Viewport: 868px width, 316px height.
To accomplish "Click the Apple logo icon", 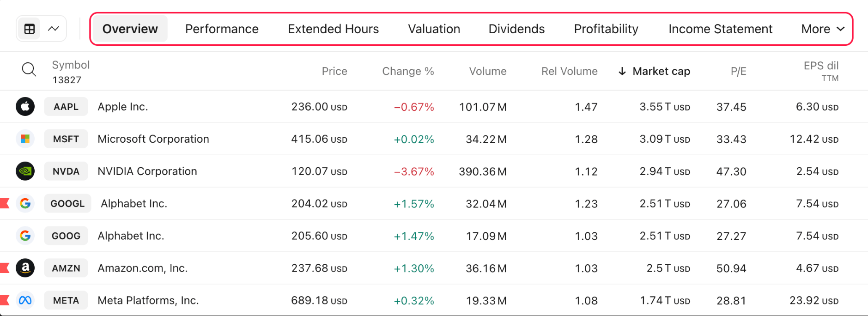I will pos(25,107).
